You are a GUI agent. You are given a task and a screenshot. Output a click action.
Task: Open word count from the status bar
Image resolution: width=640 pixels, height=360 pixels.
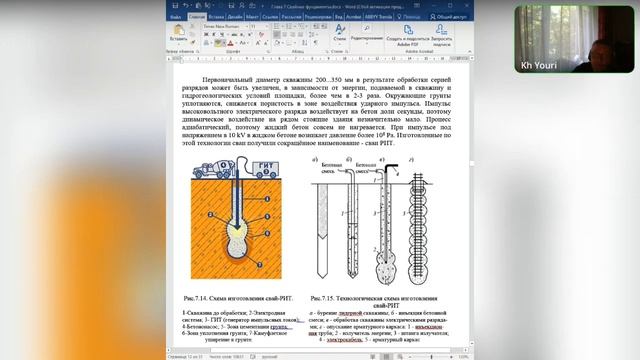(x=226, y=357)
